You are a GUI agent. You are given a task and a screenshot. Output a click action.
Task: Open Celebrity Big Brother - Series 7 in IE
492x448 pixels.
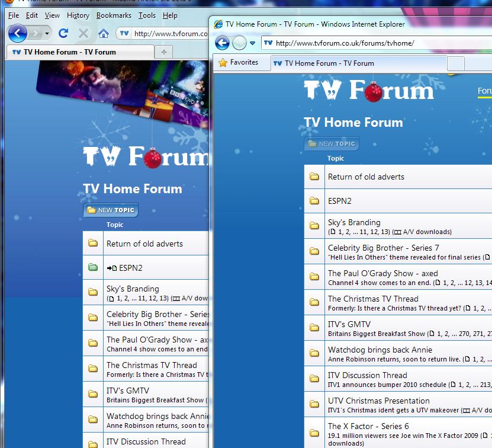(x=384, y=248)
